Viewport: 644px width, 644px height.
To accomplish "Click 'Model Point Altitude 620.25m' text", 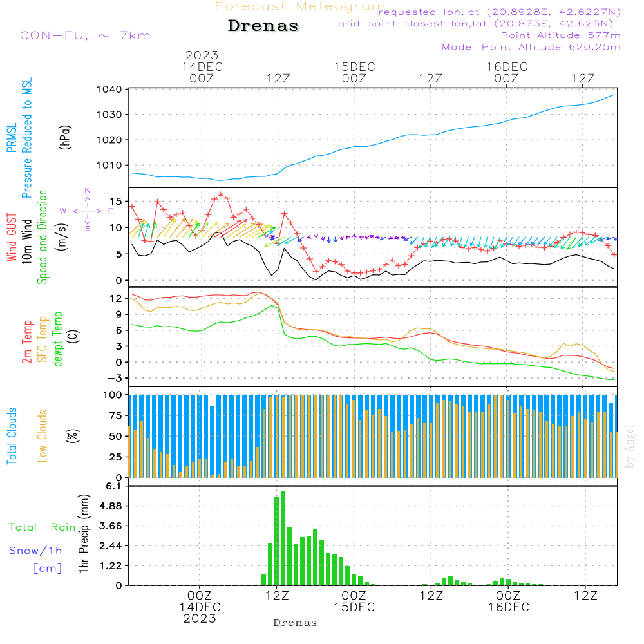I will click(531, 47).
